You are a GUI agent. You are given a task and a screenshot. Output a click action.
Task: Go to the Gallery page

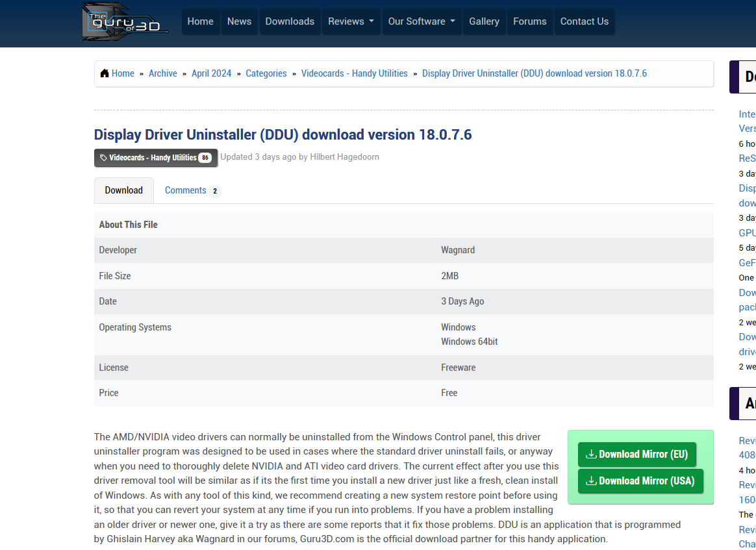coord(484,21)
